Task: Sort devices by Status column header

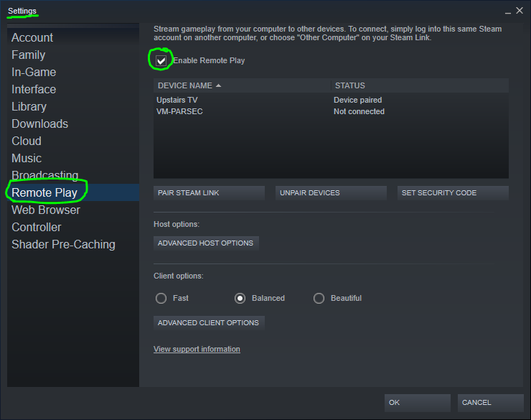Action: point(420,85)
